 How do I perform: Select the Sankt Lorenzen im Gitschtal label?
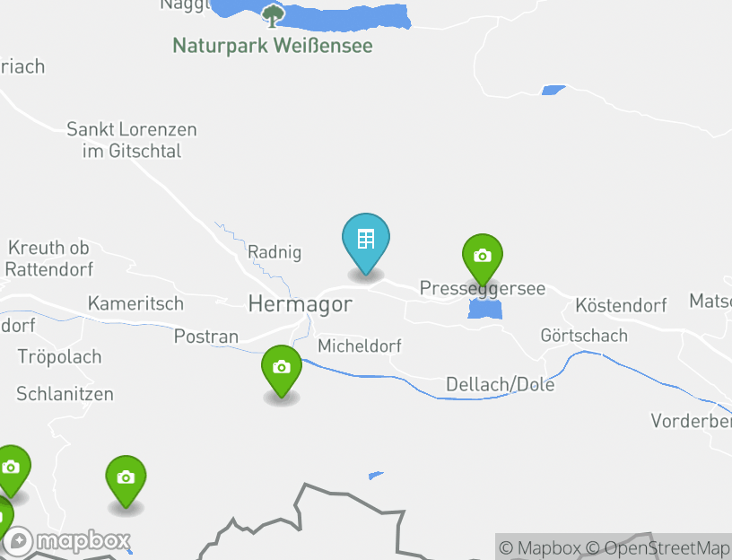tap(132, 140)
